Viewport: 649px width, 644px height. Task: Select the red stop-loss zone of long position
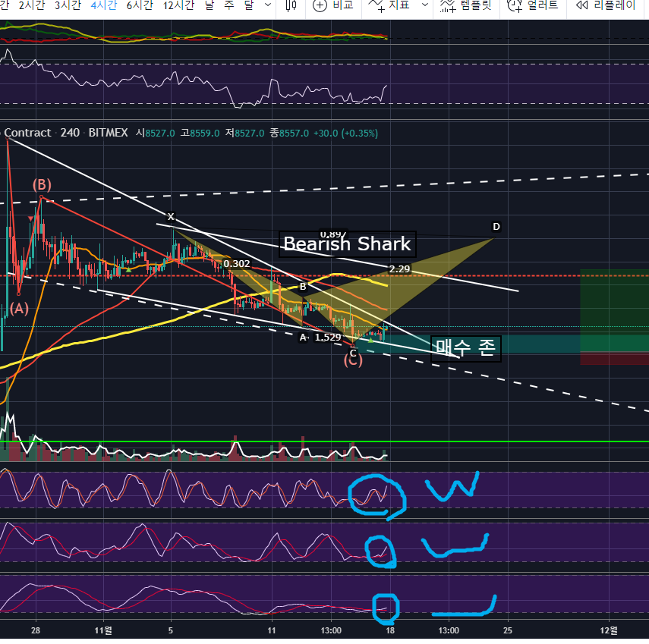[x=614, y=359]
